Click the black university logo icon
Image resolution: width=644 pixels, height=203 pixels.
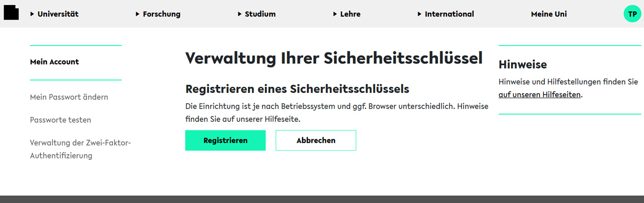pyautogui.click(x=11, y=12)
